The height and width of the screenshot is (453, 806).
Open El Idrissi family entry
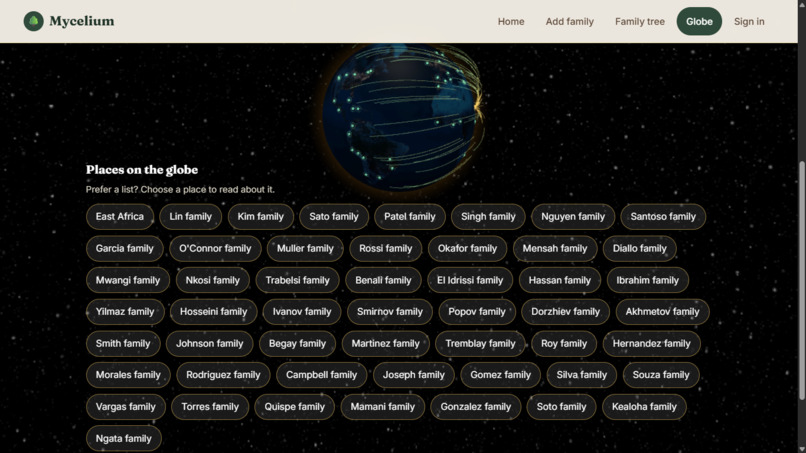(470, 280)
